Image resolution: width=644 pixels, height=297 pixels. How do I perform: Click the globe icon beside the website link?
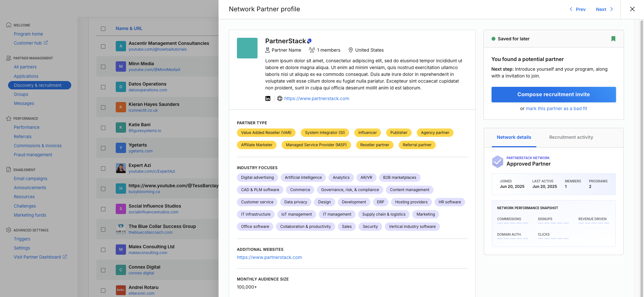(279, 98)
